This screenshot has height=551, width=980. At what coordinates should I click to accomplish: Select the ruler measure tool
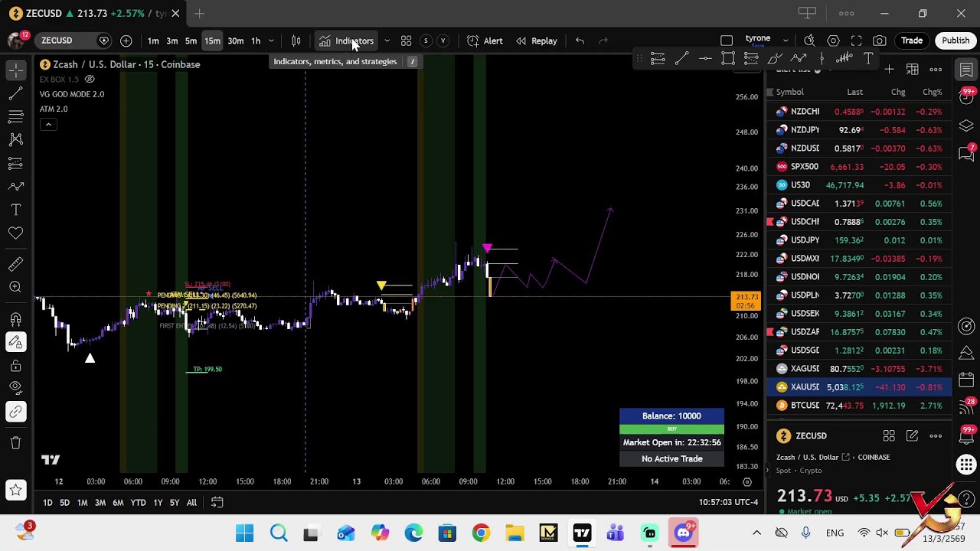15,264
